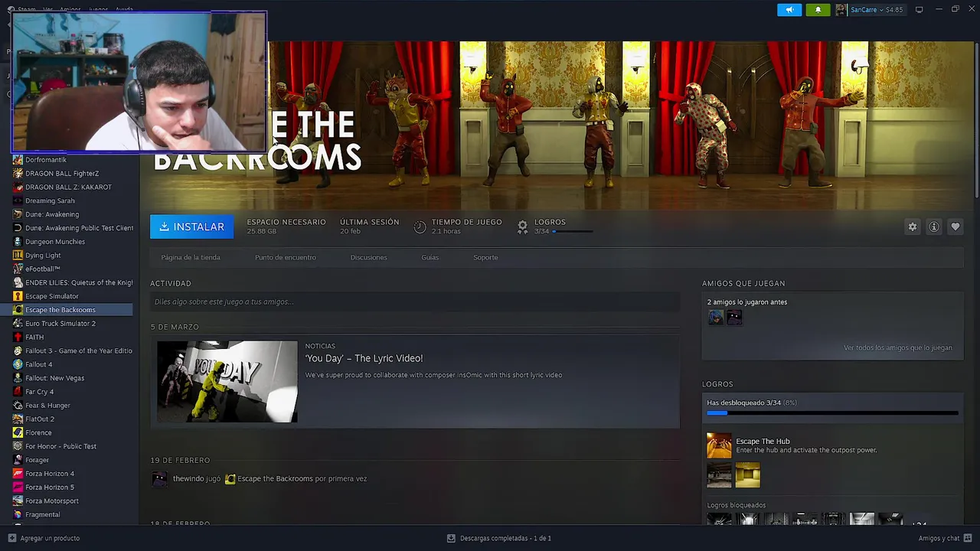The height and width of the screenshot is (551, 980).
Task: Click the Euro Truck Simulator 2 icon
Action: (x=18, y=324)
